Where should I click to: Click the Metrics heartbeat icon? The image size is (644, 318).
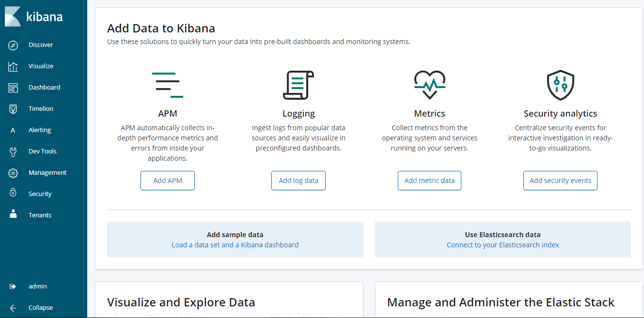(x=429, y=85)
